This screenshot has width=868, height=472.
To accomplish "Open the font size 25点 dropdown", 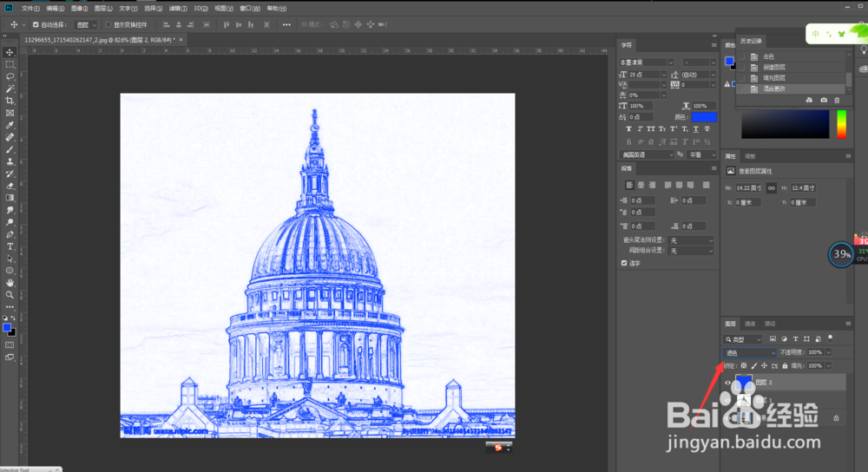I will 664,75.
